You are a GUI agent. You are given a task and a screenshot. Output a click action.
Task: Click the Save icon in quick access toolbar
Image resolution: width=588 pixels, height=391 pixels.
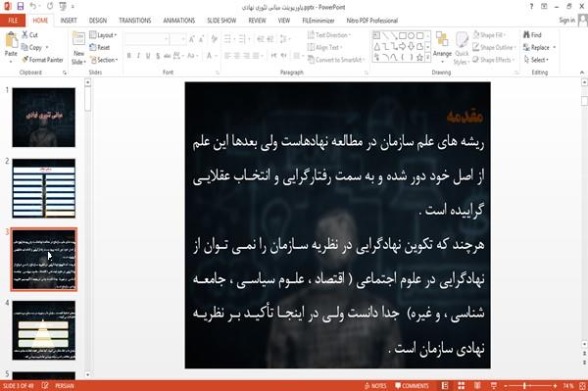(21, 6)
